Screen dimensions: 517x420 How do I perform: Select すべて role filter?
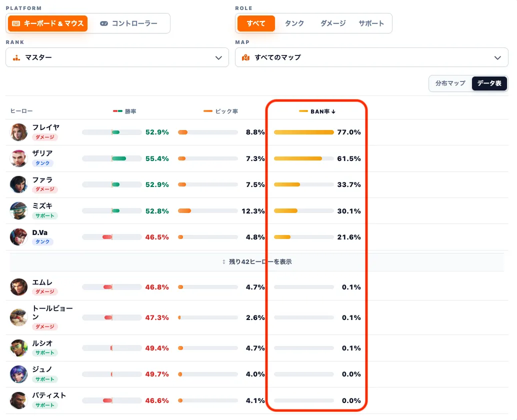[x=256, y=23]
